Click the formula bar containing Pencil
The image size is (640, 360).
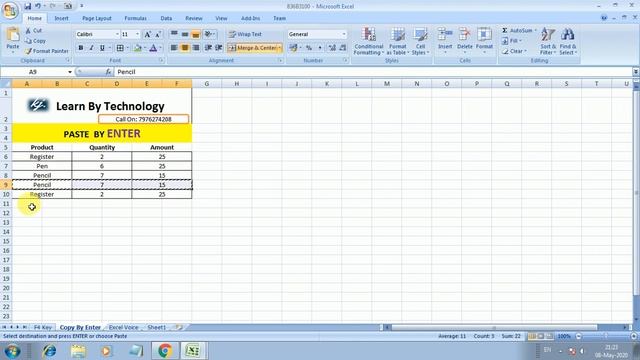(373, 72)
